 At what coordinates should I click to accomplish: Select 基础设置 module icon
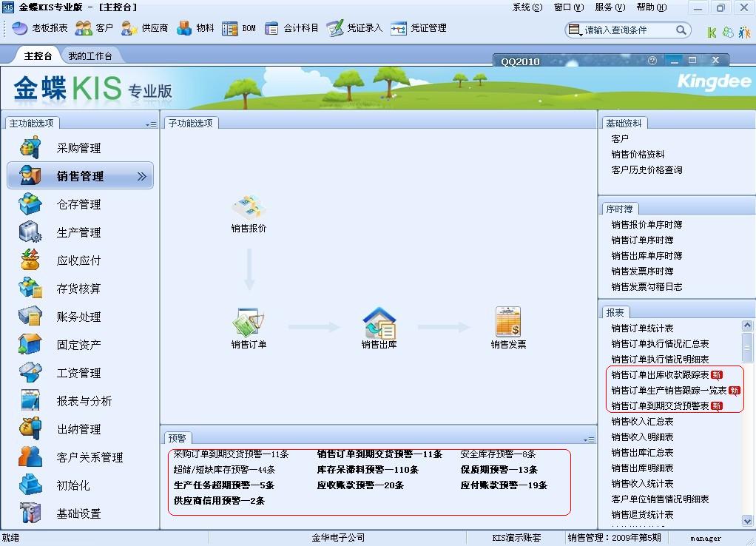click(30, 513)
